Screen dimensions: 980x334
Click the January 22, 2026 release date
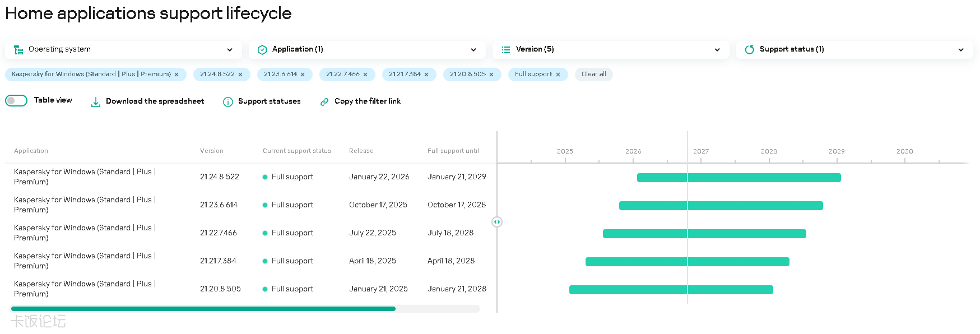click(379, 177)
